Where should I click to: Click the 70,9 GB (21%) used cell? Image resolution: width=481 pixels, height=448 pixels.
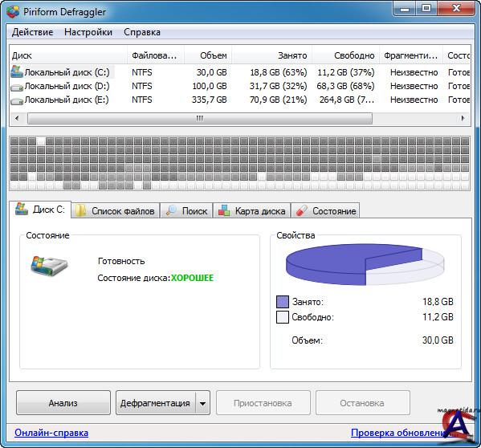278,100
